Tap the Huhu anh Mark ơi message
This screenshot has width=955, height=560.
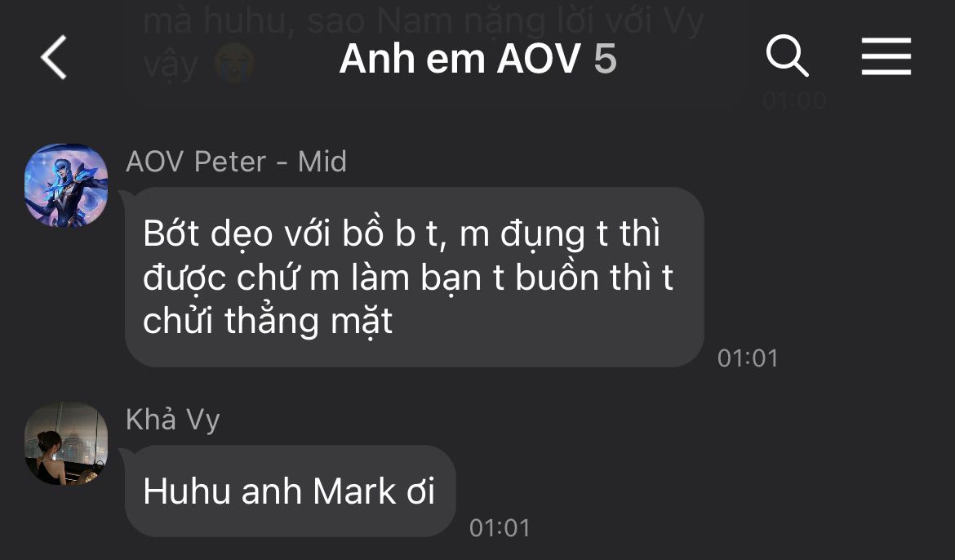(x=290, y=491)
